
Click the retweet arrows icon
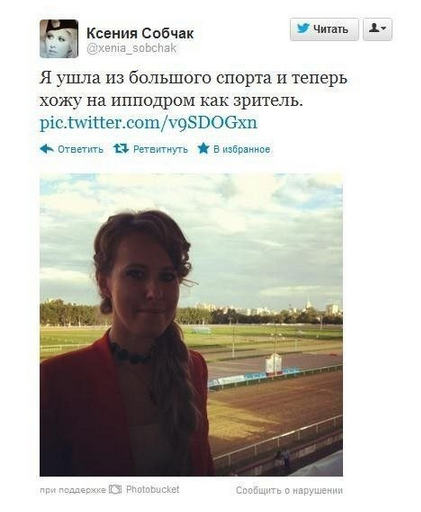pos(121,148)
